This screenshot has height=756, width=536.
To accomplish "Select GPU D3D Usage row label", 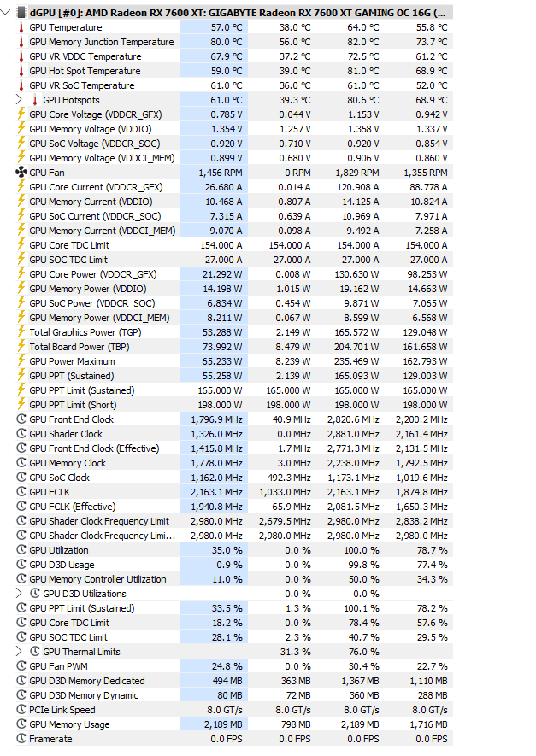I will point(62,565).
